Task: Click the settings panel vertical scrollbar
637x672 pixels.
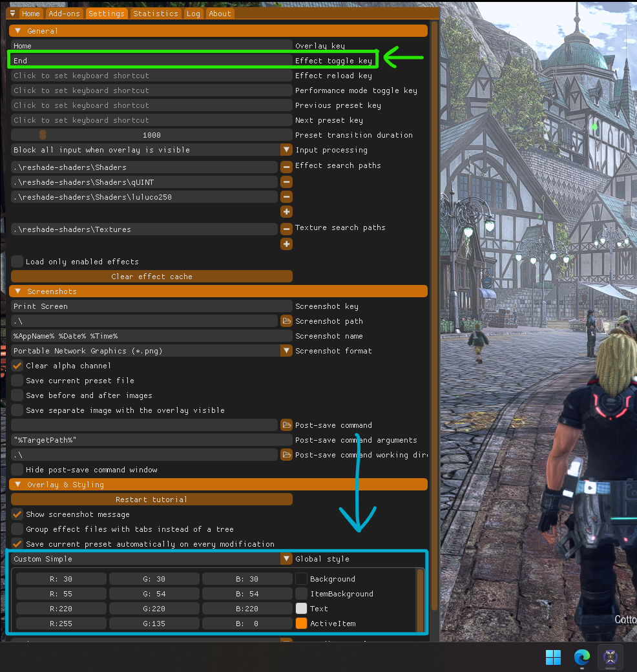Action: 434,316
